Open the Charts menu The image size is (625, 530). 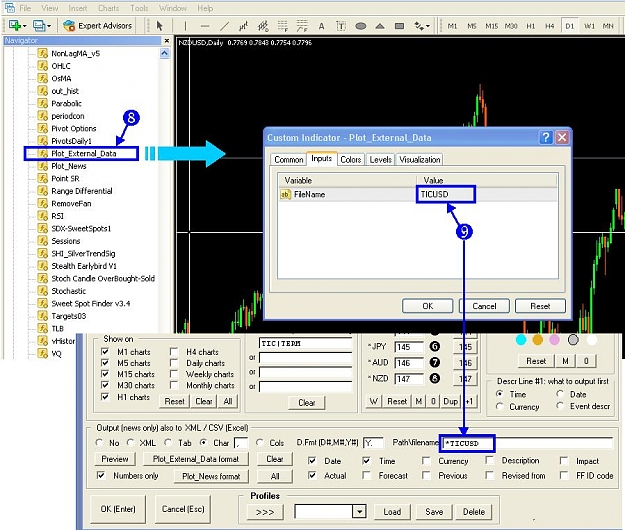pos(108,8)
